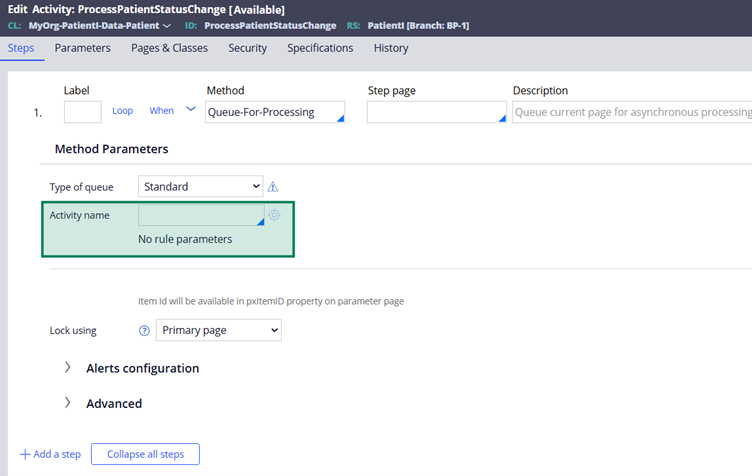Focus the step Label input box
This screenshot has width=752, height=476.
pyautogui.click(x=82, y=112)
